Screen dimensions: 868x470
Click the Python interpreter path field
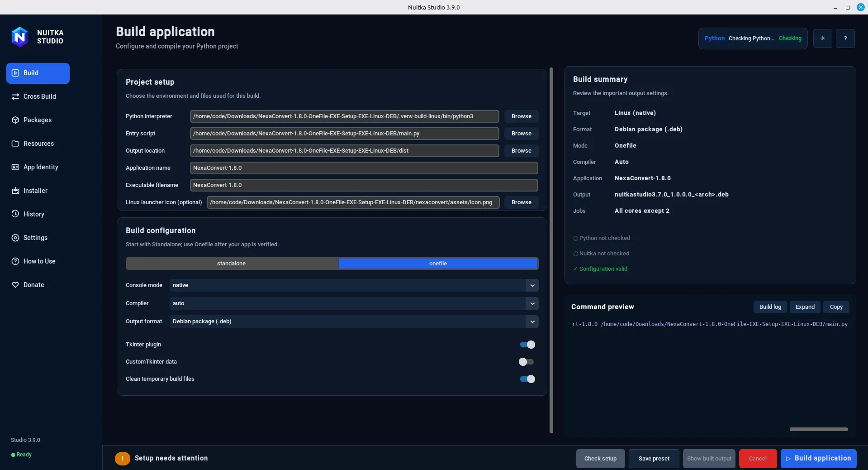tap(345, 116)
